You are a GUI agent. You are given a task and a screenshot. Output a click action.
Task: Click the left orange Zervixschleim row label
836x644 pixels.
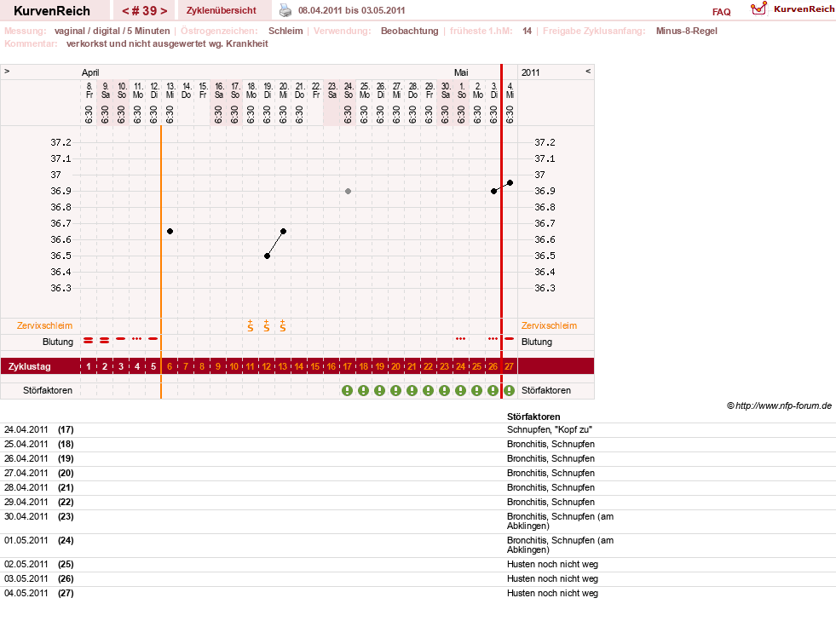(45, 325)
